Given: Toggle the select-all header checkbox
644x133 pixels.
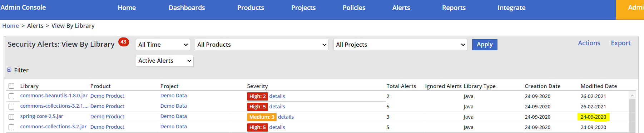Looking at the screenshot, I should (11, 86).
